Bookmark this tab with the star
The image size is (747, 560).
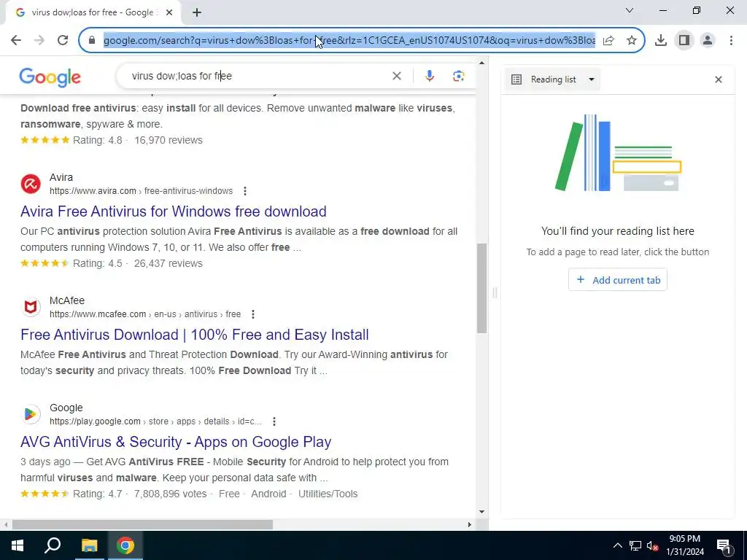click(632, 41)
